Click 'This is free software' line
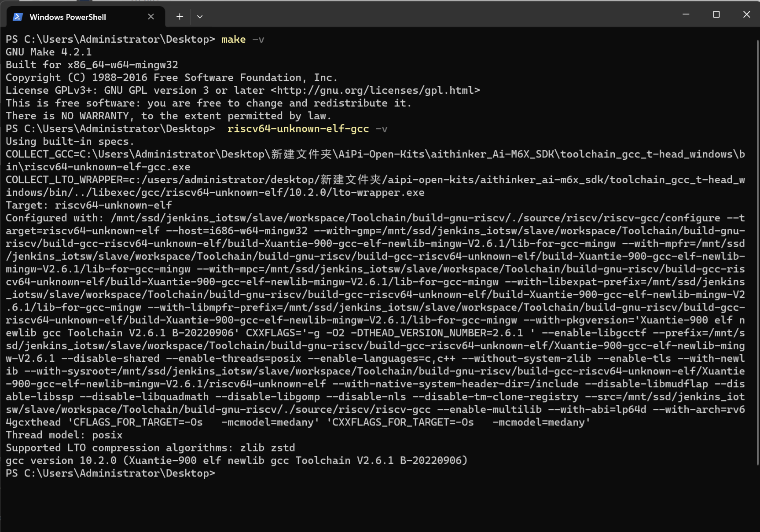 click(x=209, y=103)
